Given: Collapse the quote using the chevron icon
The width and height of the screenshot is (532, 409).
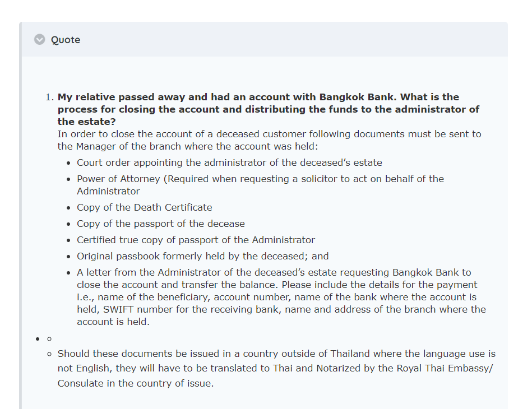Looking at the screenshot, I should coord(39,39).
